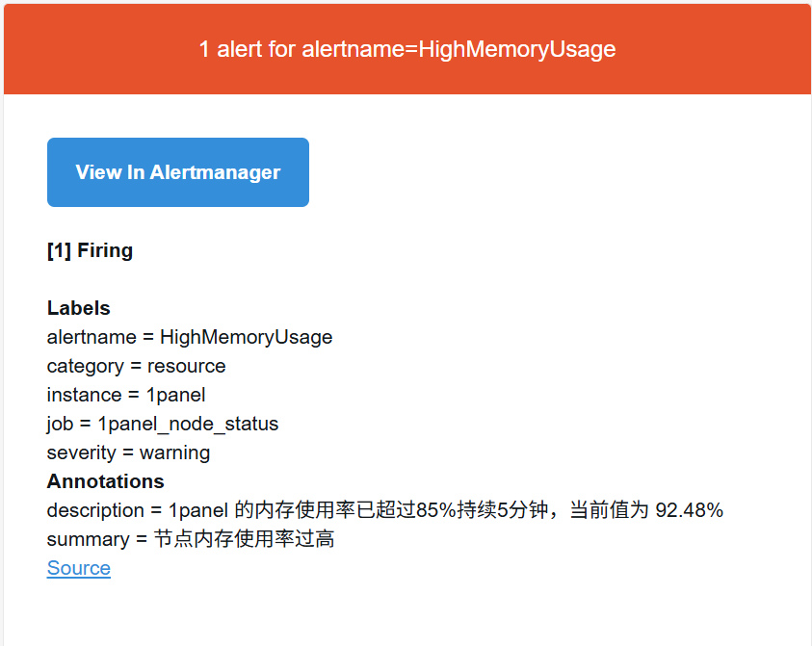Image resolution: width=812 pixels, height=646 pixels.
Task: Click the Labels section heading
Action: tap(78, 308)
